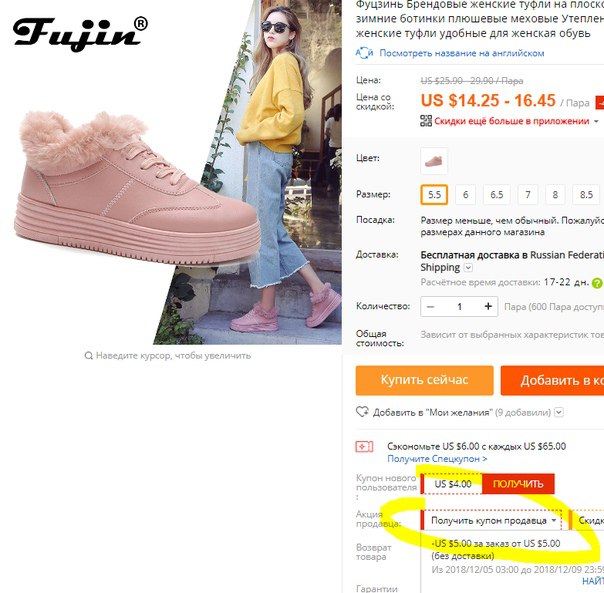Click the translate icon beside the English title link
Screen dimensions: 604x593
pyautogui.click(x=364, y=53)
